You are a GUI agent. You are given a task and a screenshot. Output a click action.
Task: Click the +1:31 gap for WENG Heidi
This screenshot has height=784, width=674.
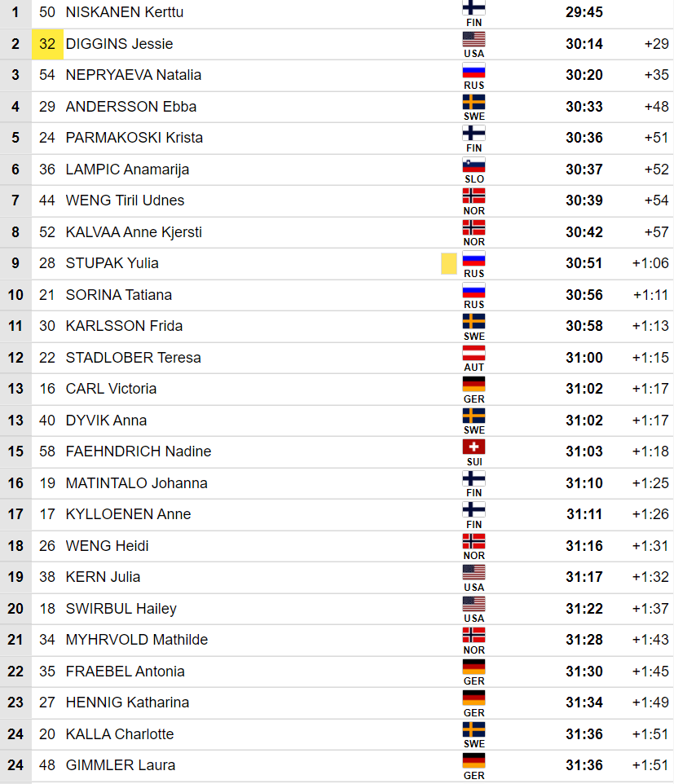click(650, 546)
